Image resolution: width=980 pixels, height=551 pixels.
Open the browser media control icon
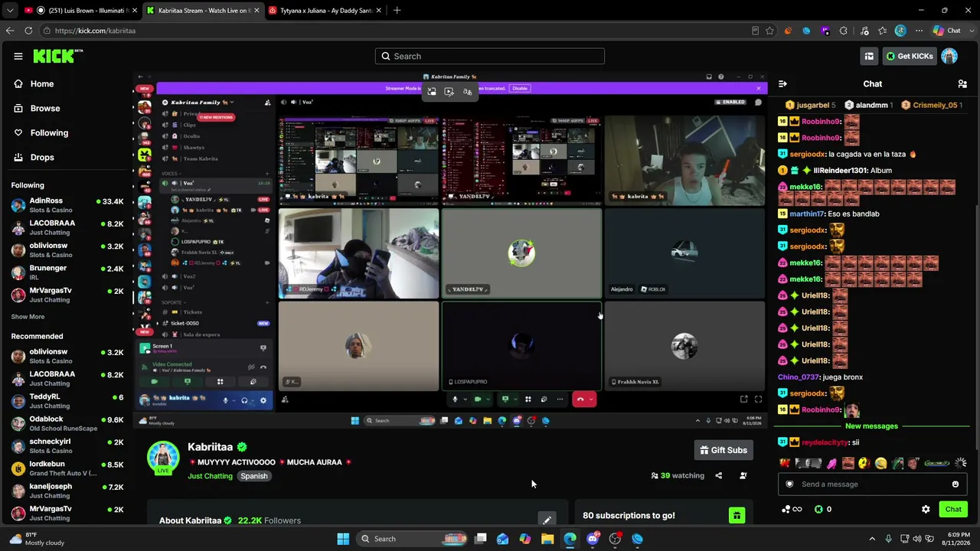864,31
